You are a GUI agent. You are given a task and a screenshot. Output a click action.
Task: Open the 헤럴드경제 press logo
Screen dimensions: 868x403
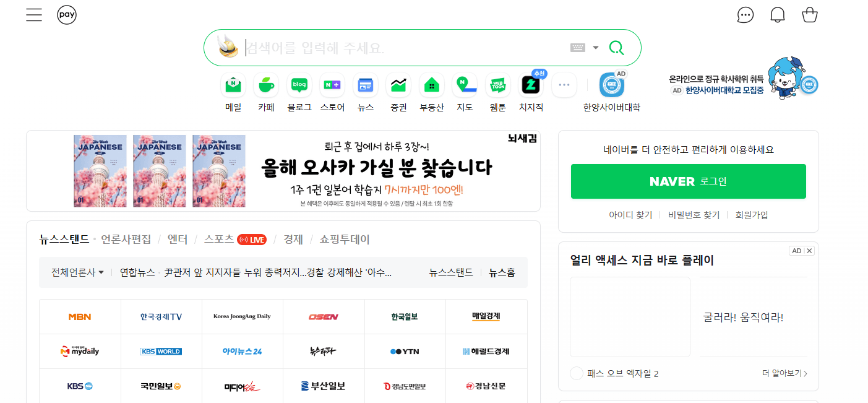[x=486, y=352]
